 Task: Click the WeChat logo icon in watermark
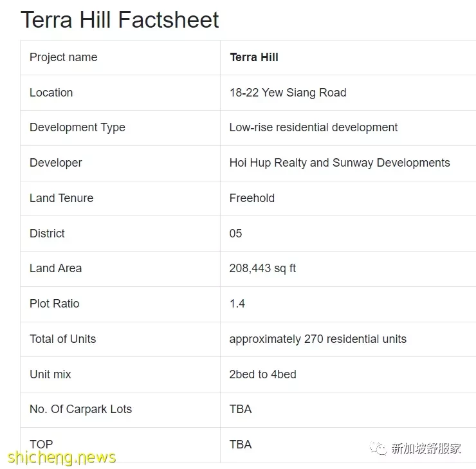(378, 448)
